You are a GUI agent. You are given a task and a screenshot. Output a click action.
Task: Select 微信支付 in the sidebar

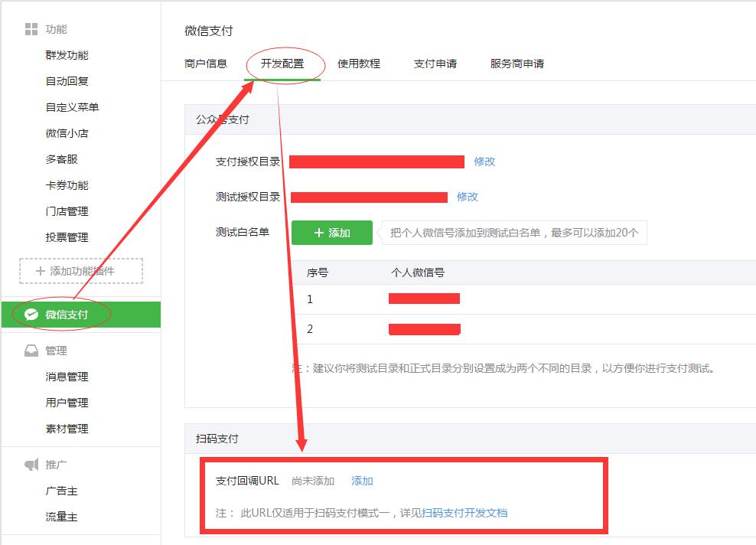tap(81, 315)
